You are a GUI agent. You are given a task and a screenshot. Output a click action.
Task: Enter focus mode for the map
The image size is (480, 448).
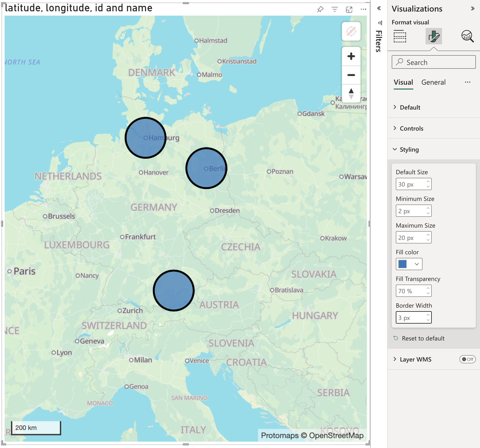pyautogui.click(x=349, y=9)
